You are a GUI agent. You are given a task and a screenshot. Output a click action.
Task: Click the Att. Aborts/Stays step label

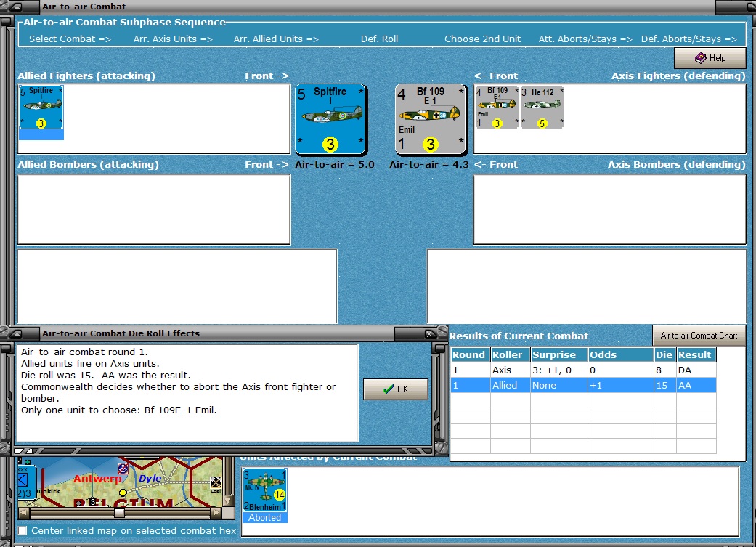click(x=585, y=39)
